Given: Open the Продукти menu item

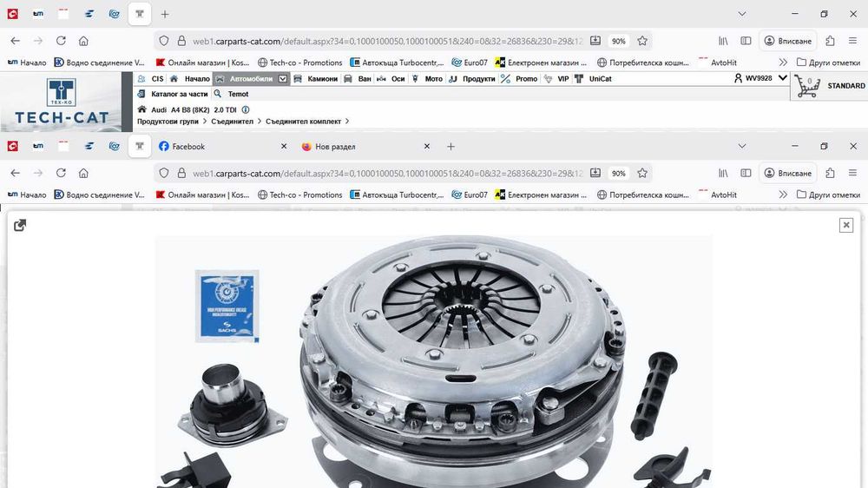Looking at the screenshot, I should (471, 79).
